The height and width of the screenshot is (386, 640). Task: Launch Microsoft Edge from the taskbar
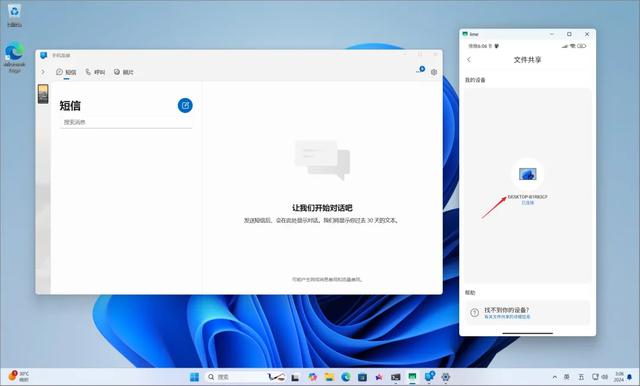[x=346, y=377]
